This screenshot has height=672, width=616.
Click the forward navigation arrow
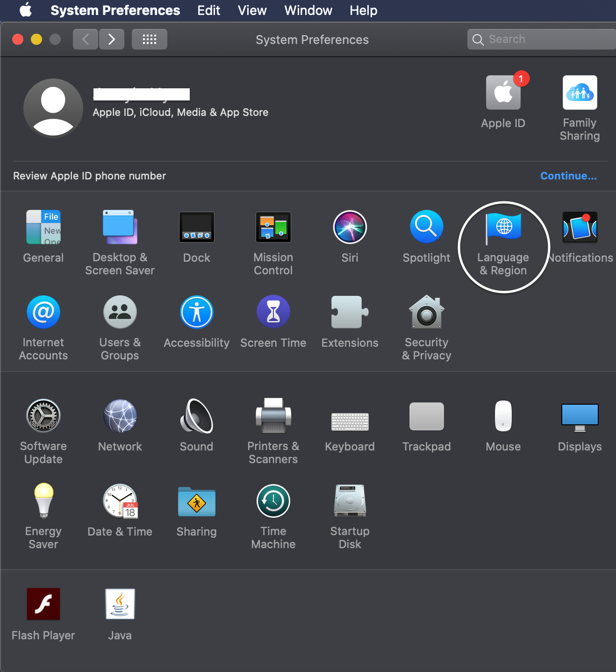[x=112, y=40]
